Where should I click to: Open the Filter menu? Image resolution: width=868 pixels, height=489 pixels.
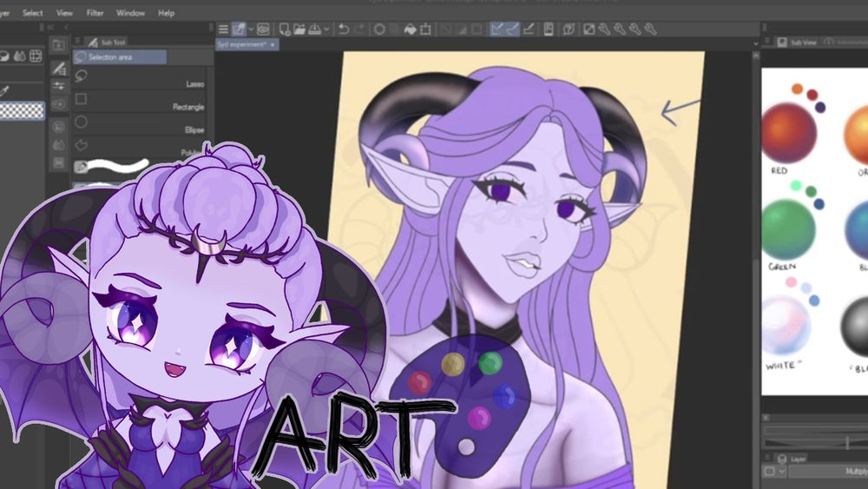coord(95,13)
